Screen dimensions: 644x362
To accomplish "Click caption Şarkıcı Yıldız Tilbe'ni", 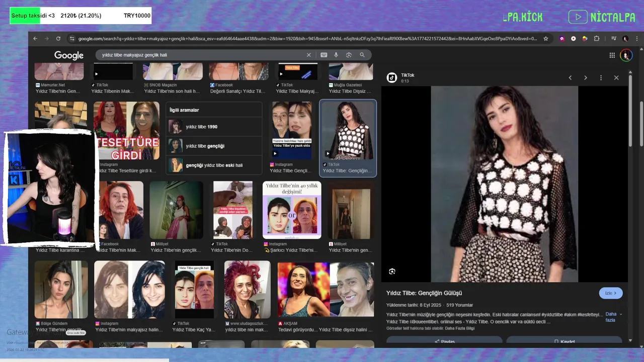I will click(x=291, y=250).
